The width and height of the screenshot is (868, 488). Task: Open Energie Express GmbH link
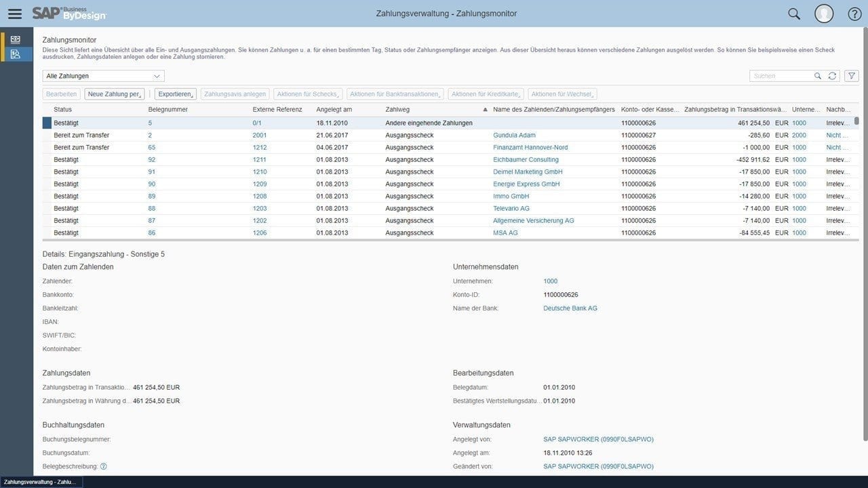click(x=526, y=184)
